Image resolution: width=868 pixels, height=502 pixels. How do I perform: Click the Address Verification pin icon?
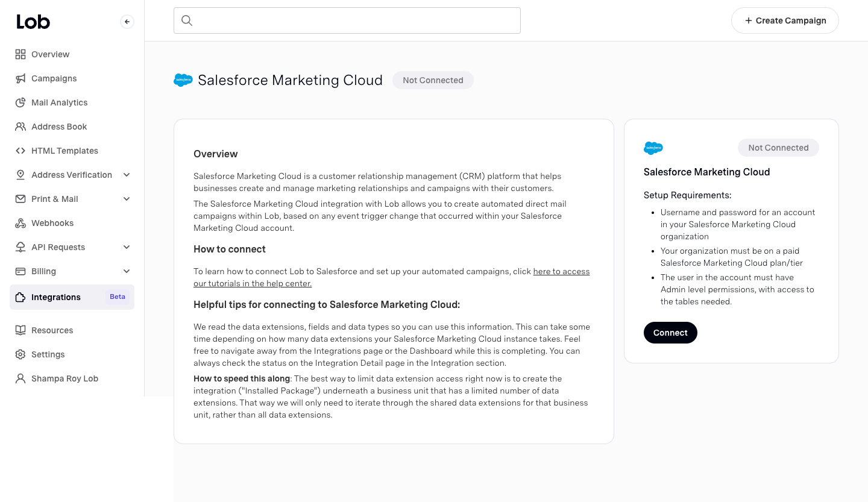[x=20, y=175]
